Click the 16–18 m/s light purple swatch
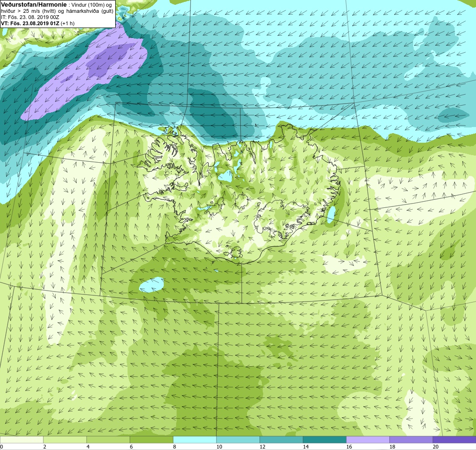This screenshot has height=450, width=476. (368, 440)
